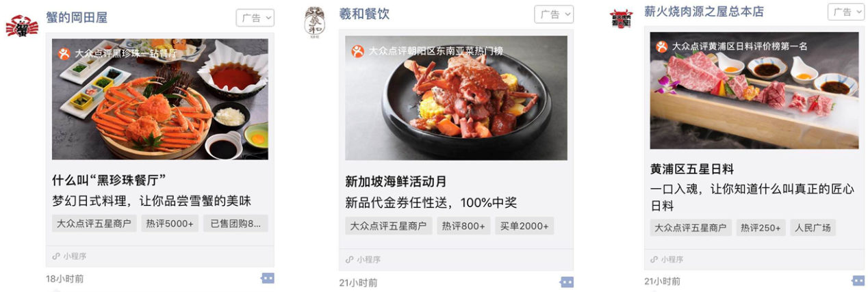Open the wagyu beef platter image
Image resolution: width=868 pixels, height=292 pixels.
(x=754, y=90)
